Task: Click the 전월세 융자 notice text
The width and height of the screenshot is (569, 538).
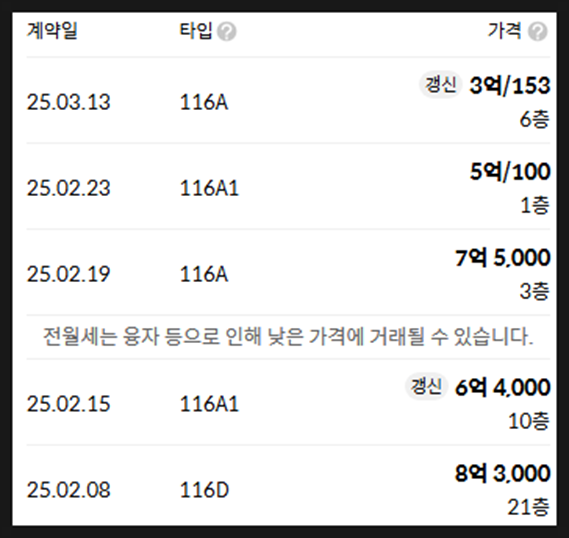Action: [288, 337]
